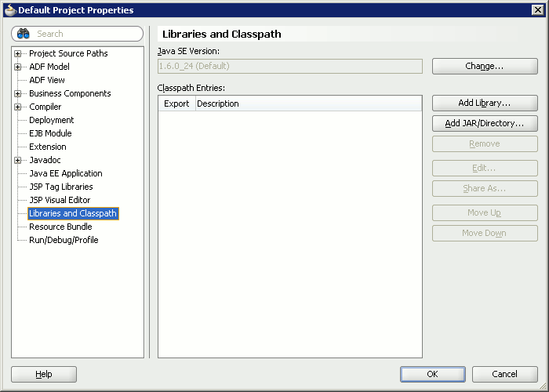
Task: Expand the Javadoc tree node
Action: [17, 160]
